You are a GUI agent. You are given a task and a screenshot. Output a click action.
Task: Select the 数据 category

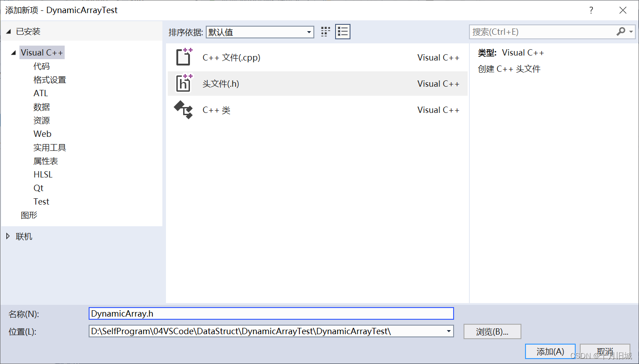click(x=42, y=107)
